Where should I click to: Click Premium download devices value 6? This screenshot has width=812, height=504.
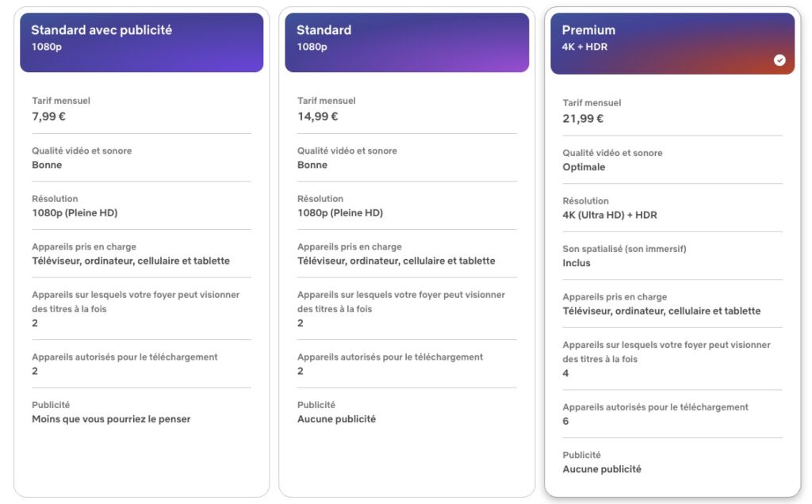click(x=565, y=422)
